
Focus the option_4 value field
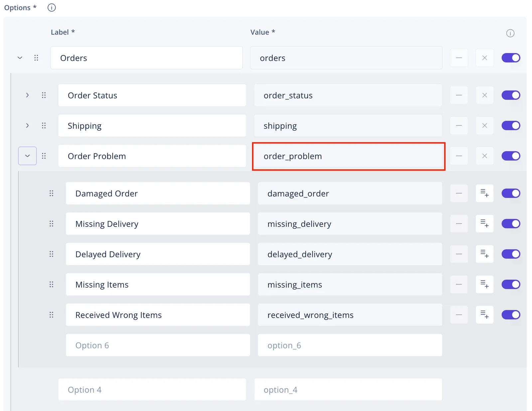click(348, 389)
